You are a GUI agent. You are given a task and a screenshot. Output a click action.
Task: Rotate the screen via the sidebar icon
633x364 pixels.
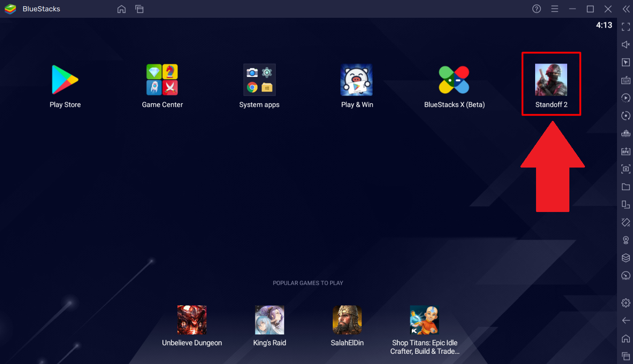point(625,116)
